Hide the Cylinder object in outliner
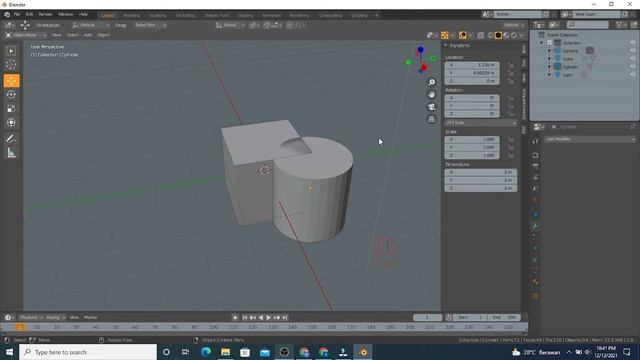The height and width of the screenshot is (360, 640). tap(633, 67)
